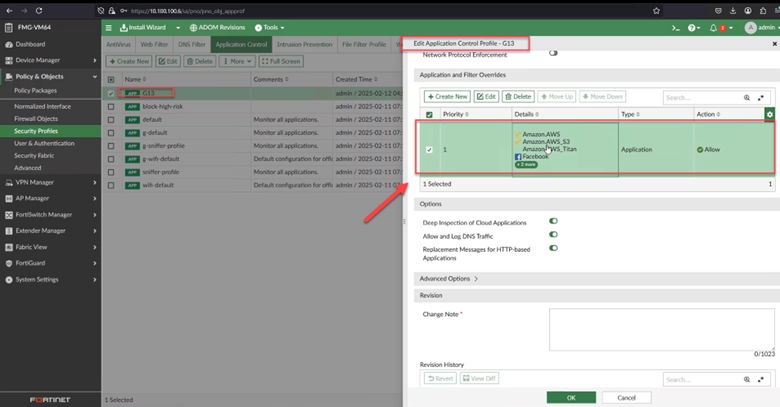Click the hamburger menu icon beside Install Wizard
The width and height of the screenshot is (780, 407).
(x=109, y=27)
